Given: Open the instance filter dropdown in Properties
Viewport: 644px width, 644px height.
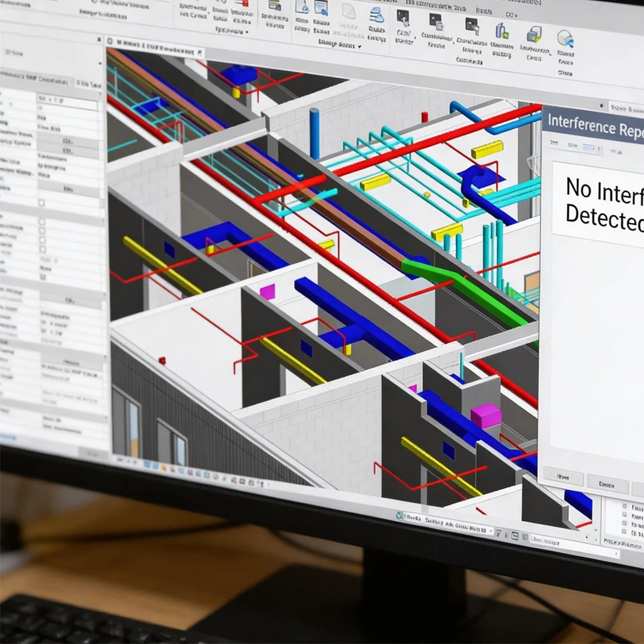Looking at the screenshot, I should click(72, 82).
